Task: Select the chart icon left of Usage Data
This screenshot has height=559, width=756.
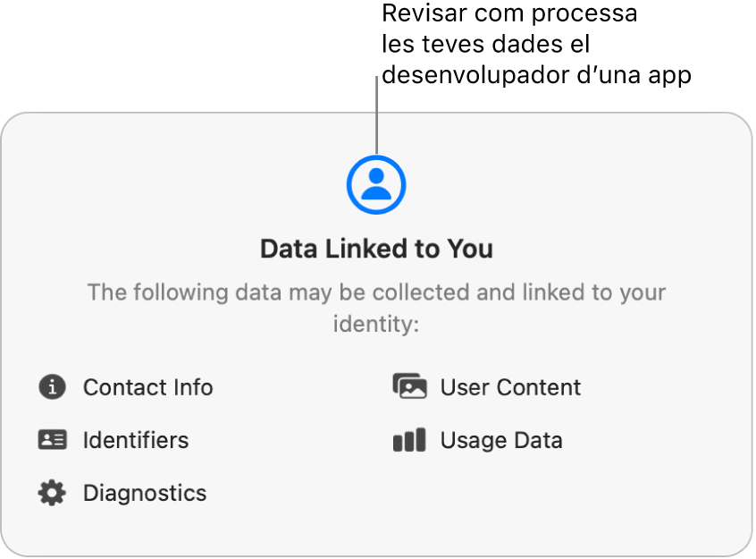Action: (409, 440)
